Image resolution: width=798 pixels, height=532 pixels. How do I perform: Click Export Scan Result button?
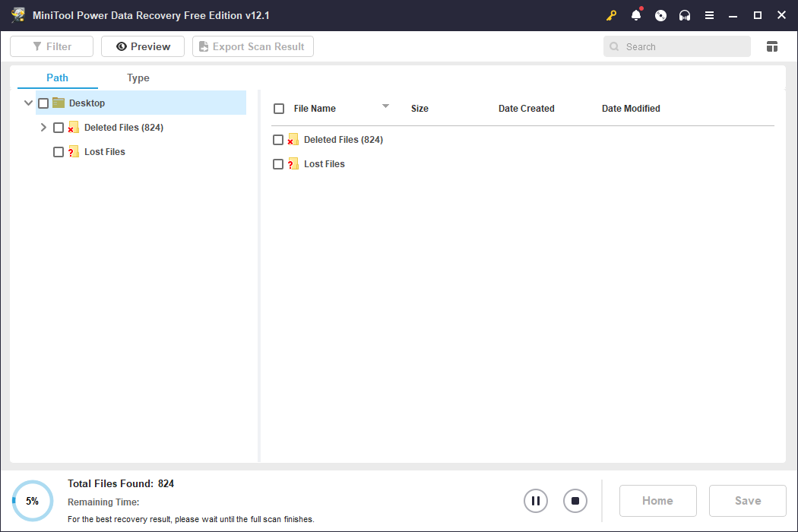253,46
